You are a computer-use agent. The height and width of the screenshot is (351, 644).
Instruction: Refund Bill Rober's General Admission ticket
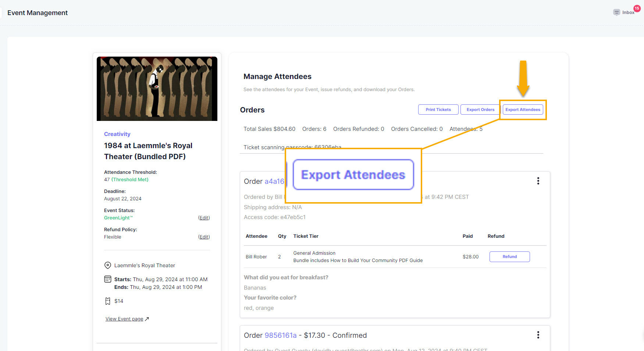(509, 257)
